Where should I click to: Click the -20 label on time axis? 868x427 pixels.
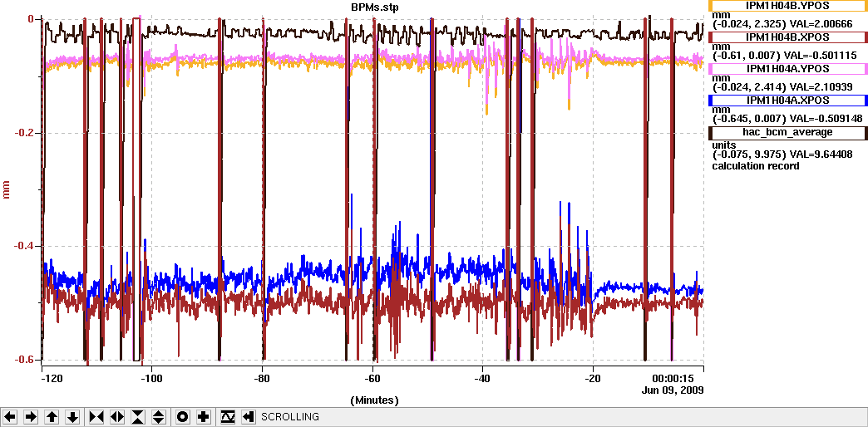click(x=593, y=379)
